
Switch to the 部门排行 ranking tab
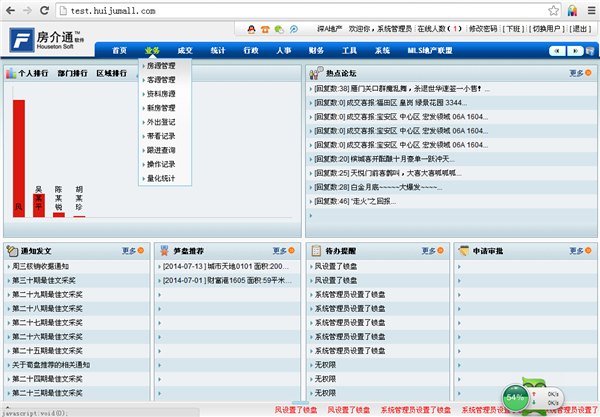tap(72, 73)
